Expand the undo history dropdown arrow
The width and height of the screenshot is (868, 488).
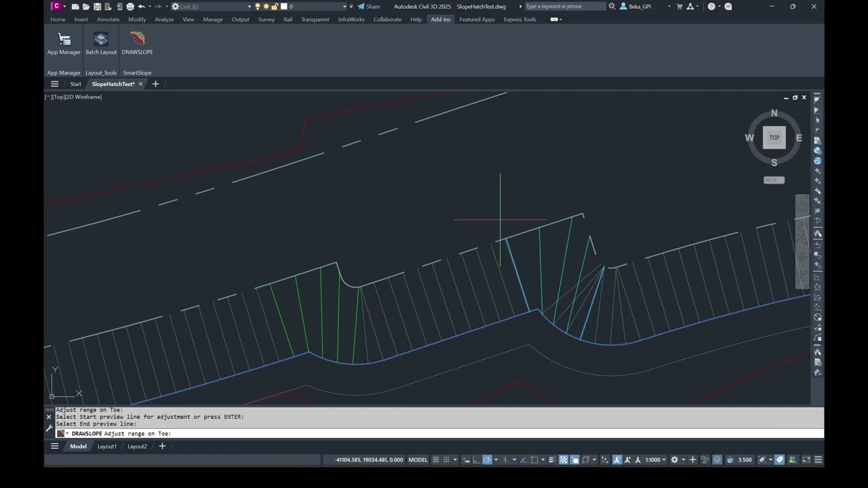(x=149, y=7)
